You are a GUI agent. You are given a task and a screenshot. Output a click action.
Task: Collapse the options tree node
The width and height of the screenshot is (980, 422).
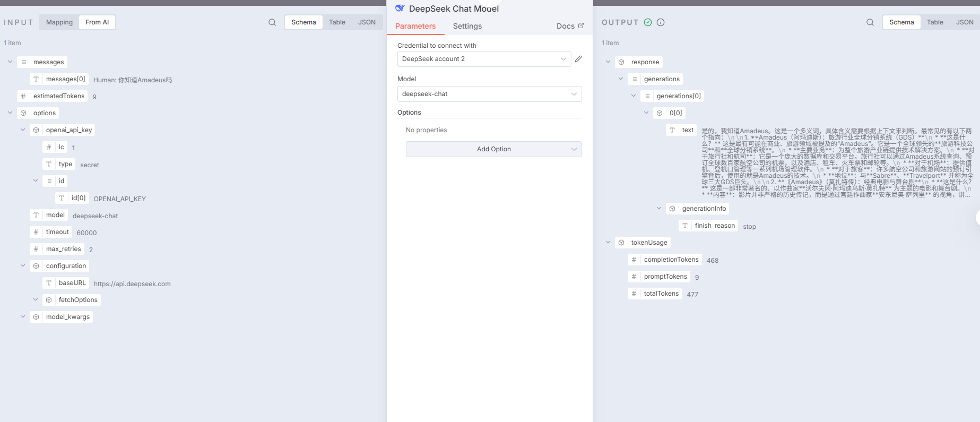(10, 113)
